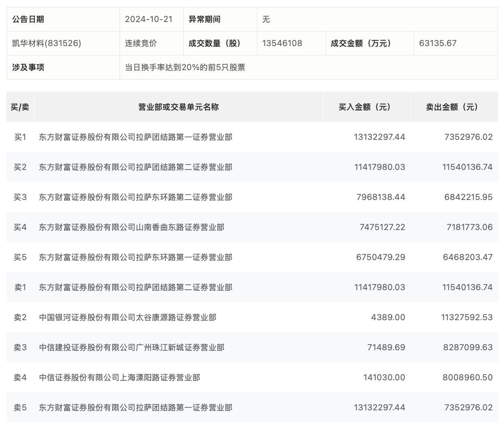Select the text 当日换手率达到20%的前5只股票
The height and width of the screenshot is (432, 504).
click(x=185, y=67)
